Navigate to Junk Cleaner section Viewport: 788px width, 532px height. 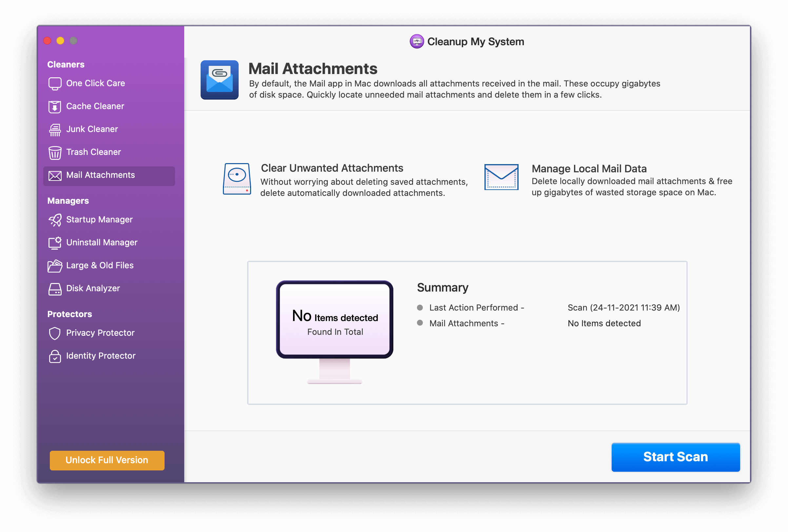pos(91,129)
